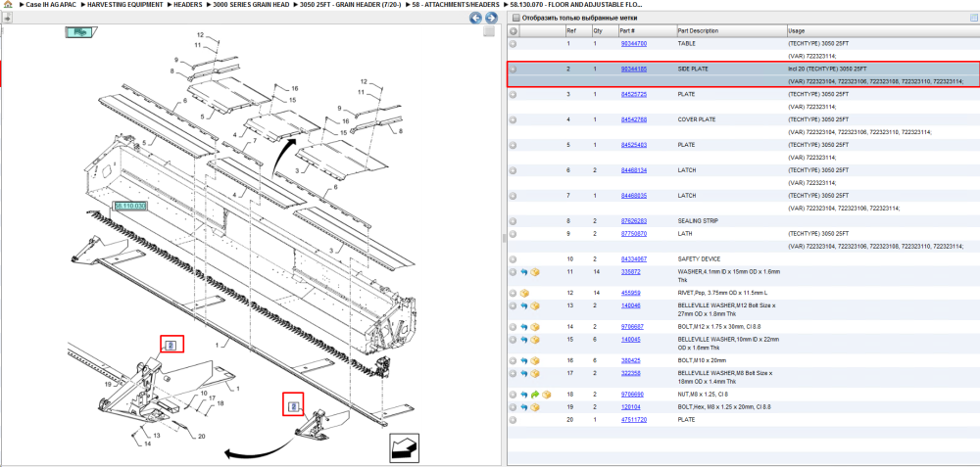The height and width of the screenshot is (467, 980).
Task: Click the blue arrow for BELLEVILLE WASHER 322358
Action: coord(524,373)
